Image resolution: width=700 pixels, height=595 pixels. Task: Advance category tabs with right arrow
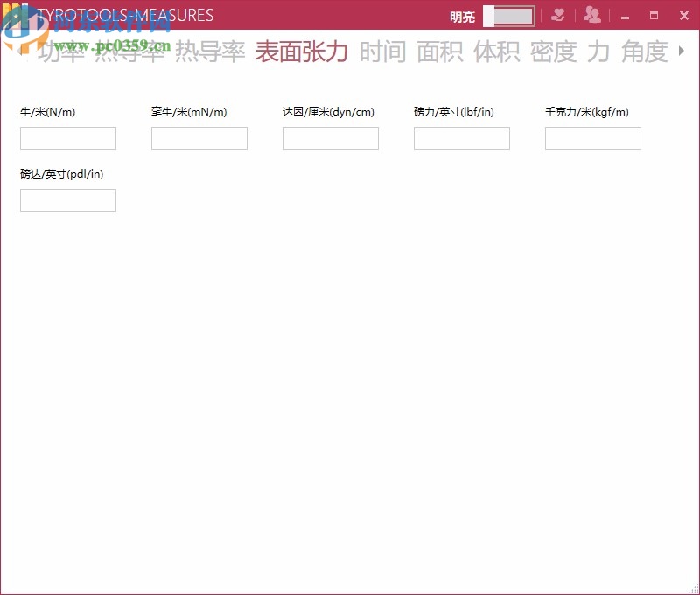[682, 51]
